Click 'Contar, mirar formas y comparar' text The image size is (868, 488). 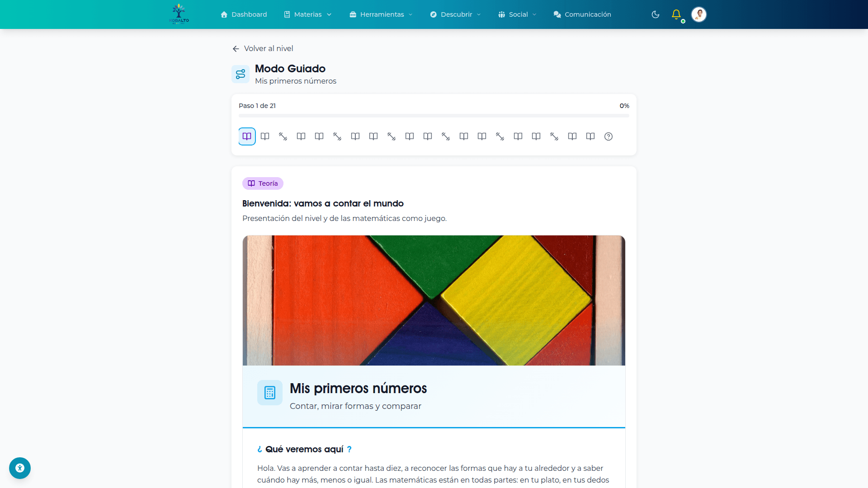coord(355,406)
